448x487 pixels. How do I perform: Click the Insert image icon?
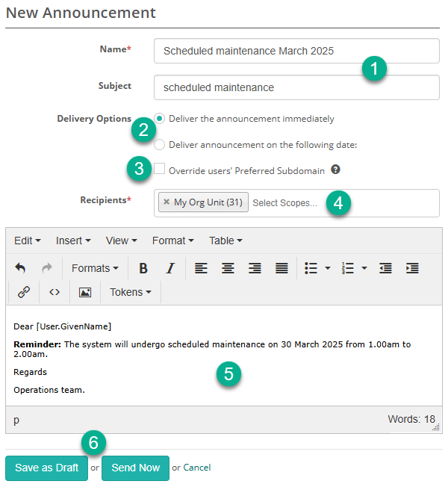click(85, 292)
